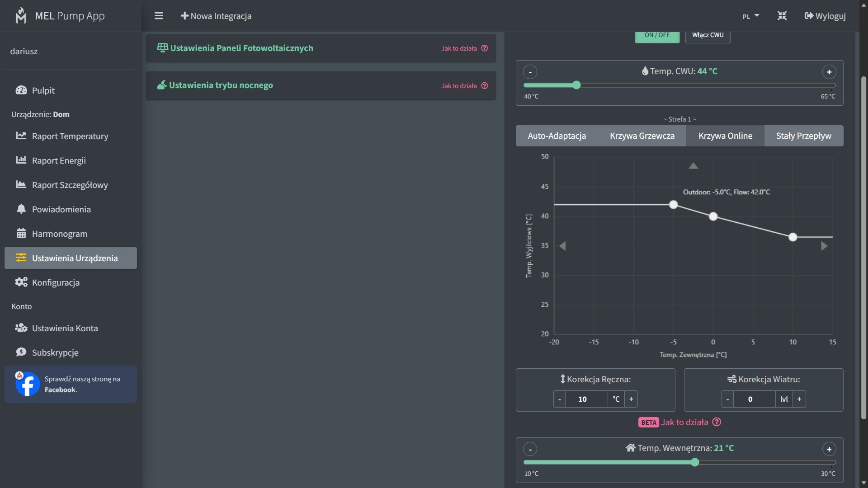Image resolution: width=868 pixels, height=488 pixels.
Task: Click Wyloguj to log out
Action: [825, 16]
